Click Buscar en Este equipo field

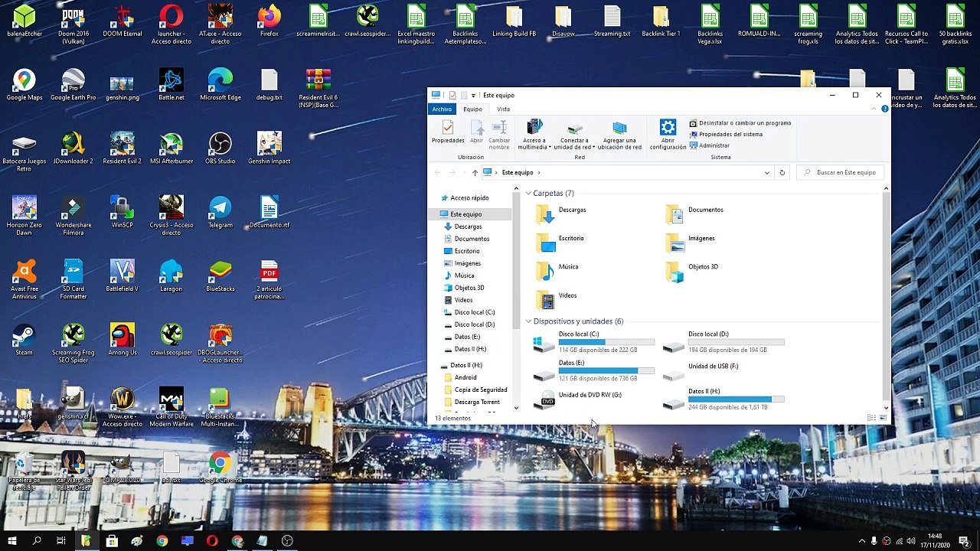point(841,173)
